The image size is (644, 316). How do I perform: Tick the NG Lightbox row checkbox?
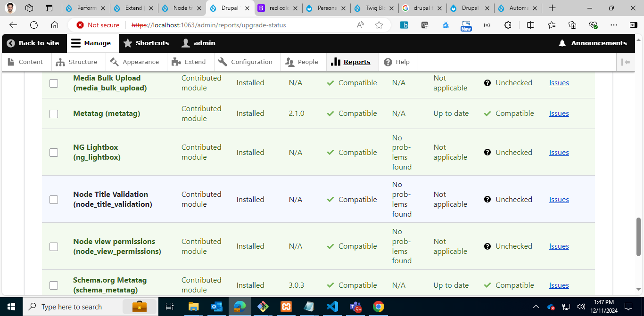tap(54, 153)
